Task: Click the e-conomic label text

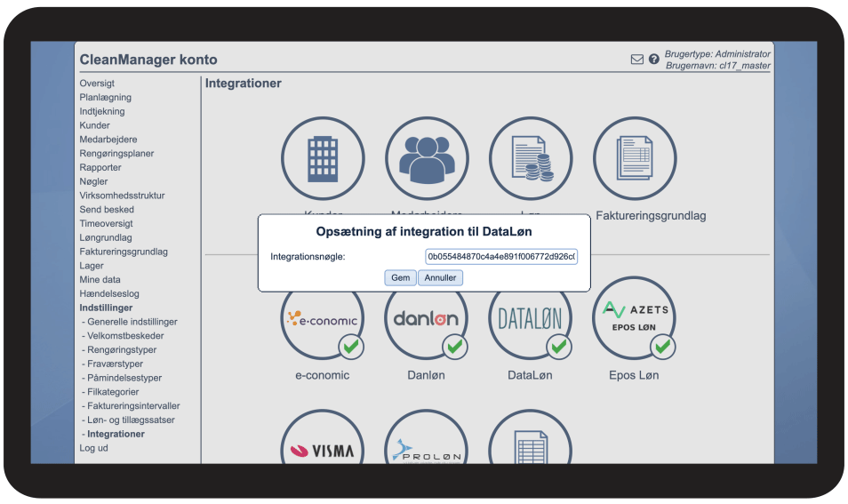Action: (323, 376)
